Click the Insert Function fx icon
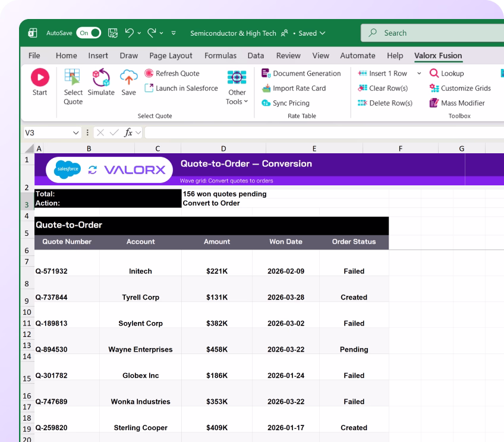 pyautogui.click(x=128, y=132)
